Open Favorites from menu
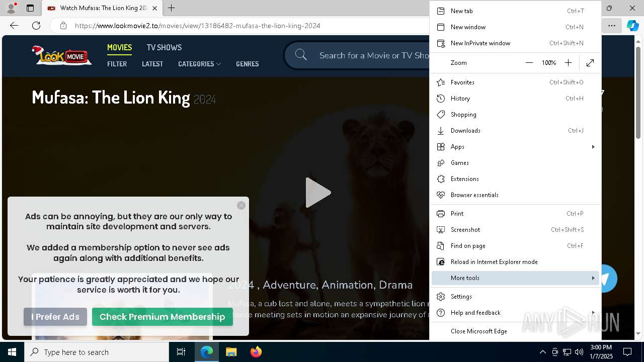 [x=515, y=82]
